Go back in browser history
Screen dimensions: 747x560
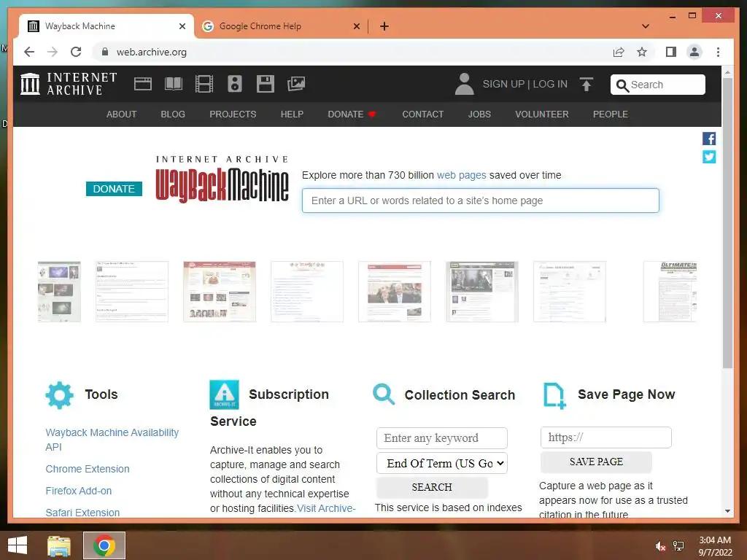click(29, 52)
